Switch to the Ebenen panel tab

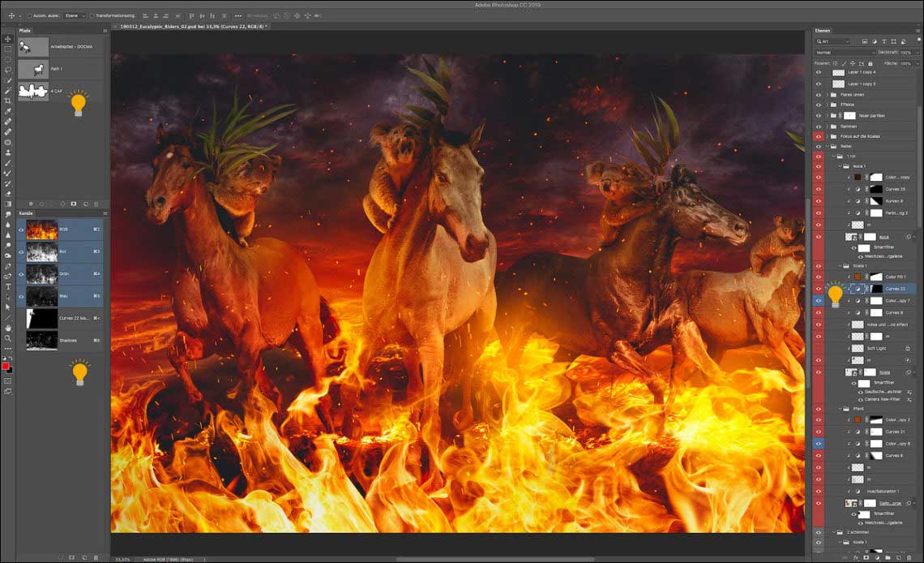pos(824,31)
